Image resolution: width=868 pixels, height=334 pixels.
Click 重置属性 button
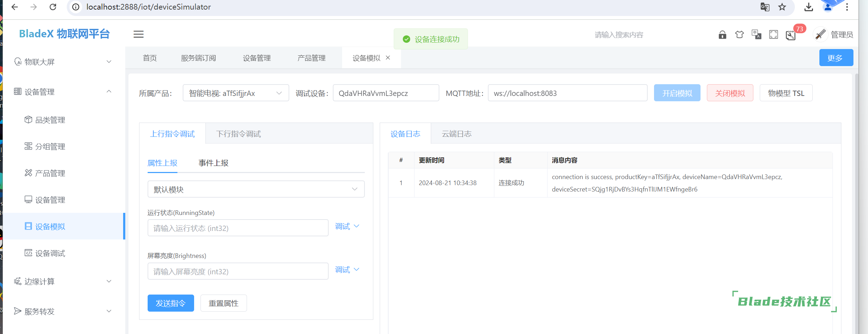(224, 303)
